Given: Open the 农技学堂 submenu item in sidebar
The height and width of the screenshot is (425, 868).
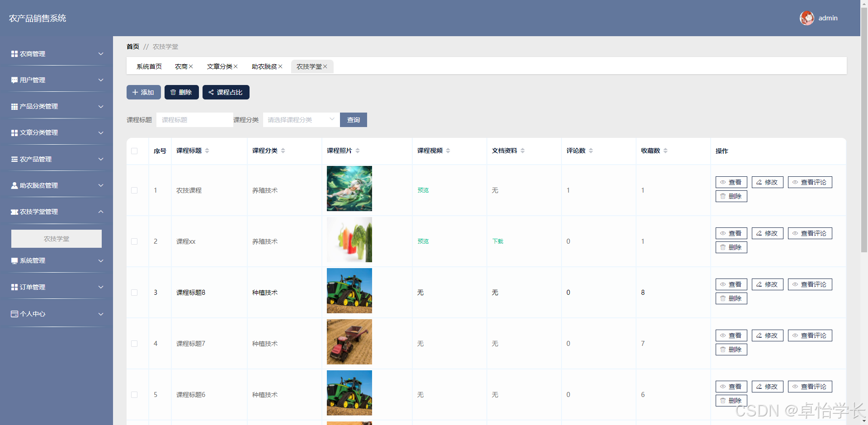Looking at the screenshot, I should [x=57, y=239].
